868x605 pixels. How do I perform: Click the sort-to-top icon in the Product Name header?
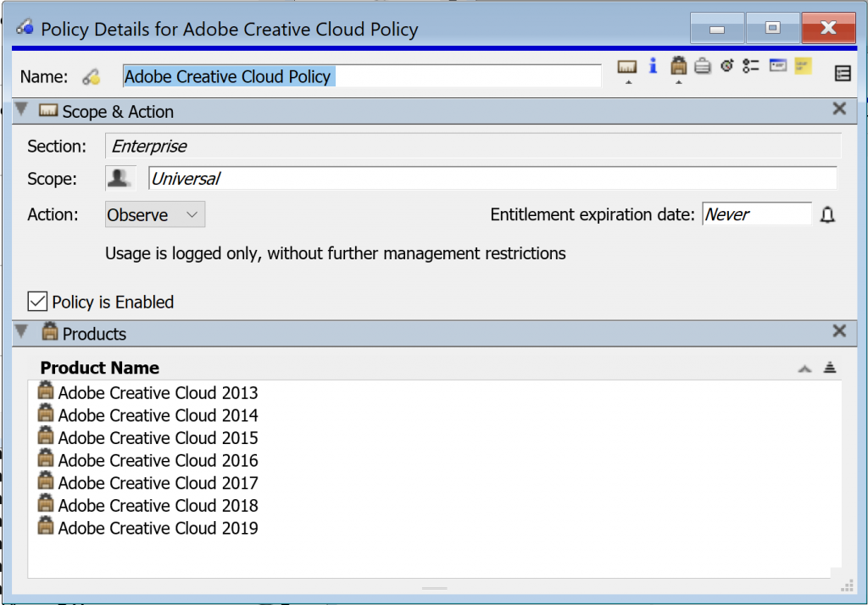[x=829, y=367]
